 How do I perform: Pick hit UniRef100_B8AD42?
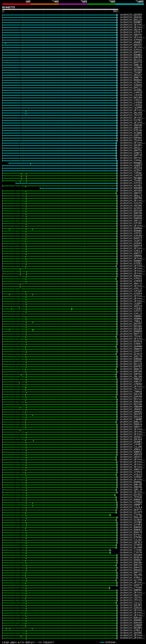click(131, 80)
